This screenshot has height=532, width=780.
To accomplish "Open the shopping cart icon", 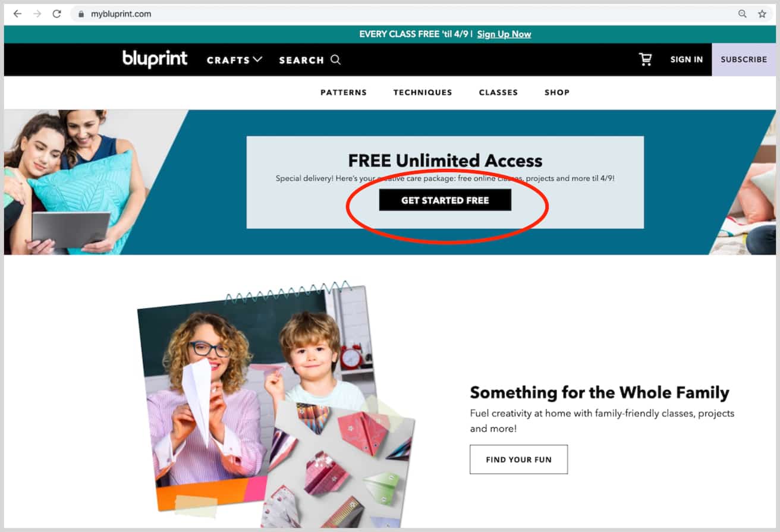I will [x=645, y=59].
